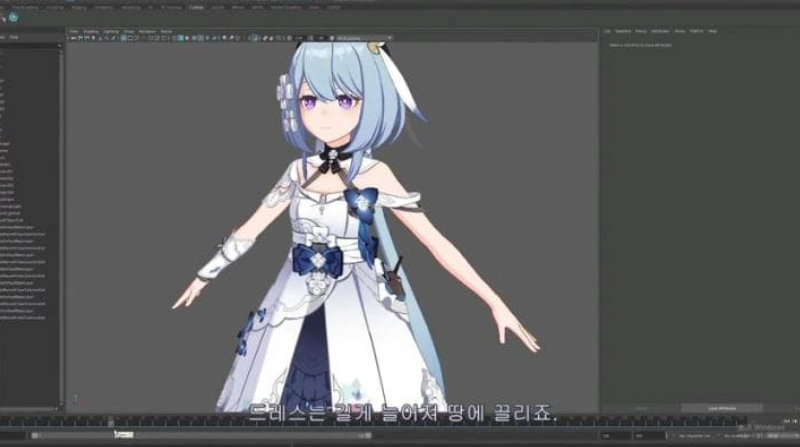The height and width of the screenshot is (447, 800).
Task: Toggle Wireframe on Shaded icon
Action: click(x=194, y=38)
